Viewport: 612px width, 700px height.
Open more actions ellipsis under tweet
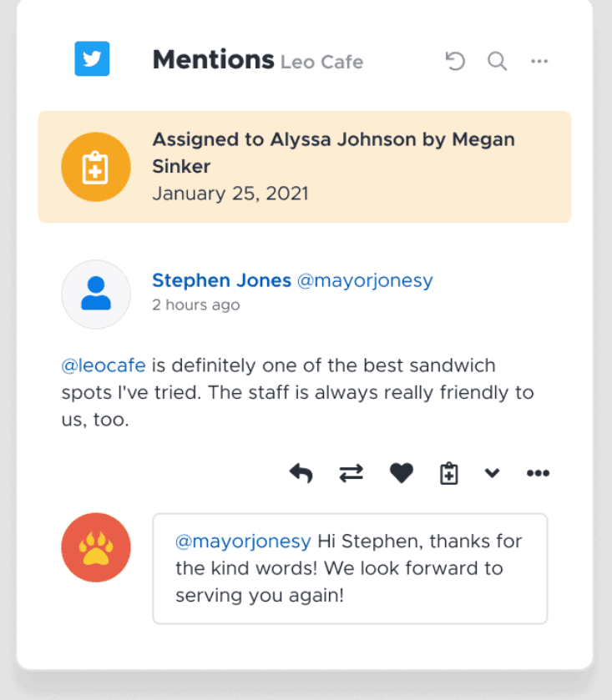tap(539, 473)
